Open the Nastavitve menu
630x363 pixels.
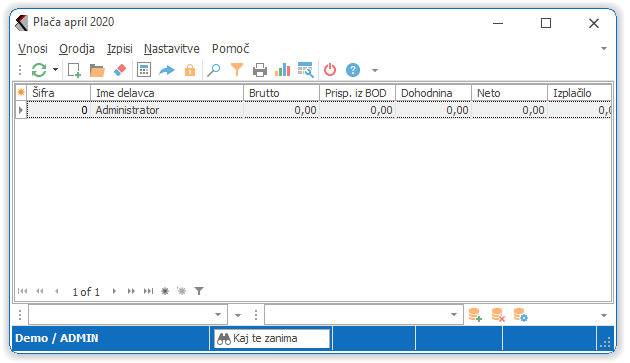tap(172, 49)
